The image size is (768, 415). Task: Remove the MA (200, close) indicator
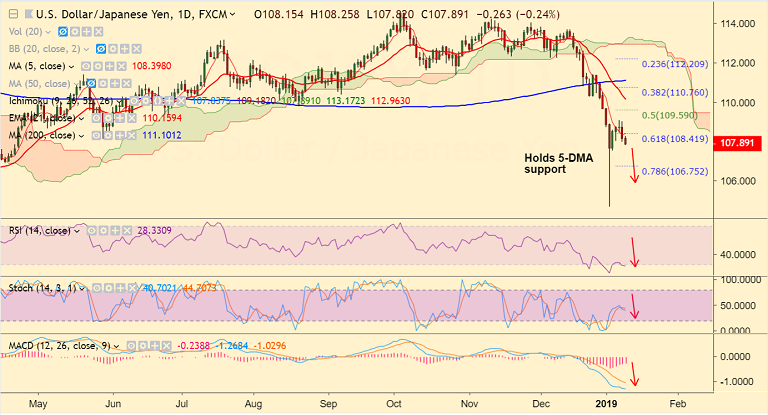coord(131,136)
